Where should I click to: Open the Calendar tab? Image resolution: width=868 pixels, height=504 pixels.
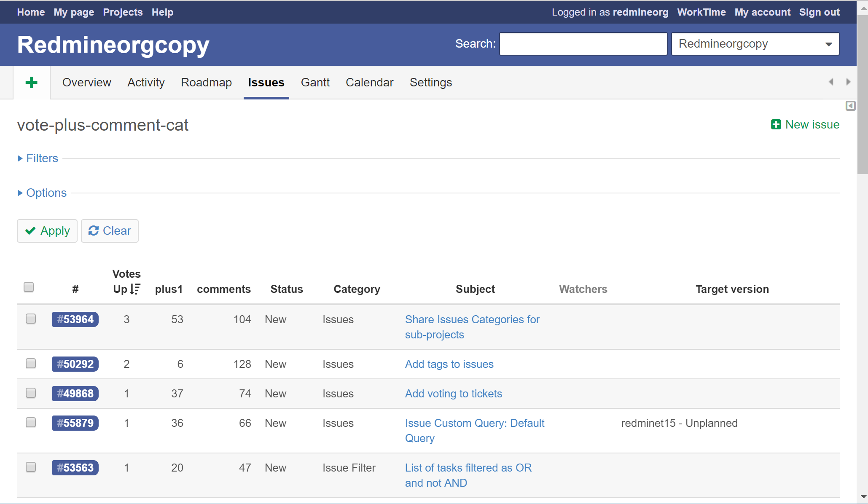click(369, 82)
